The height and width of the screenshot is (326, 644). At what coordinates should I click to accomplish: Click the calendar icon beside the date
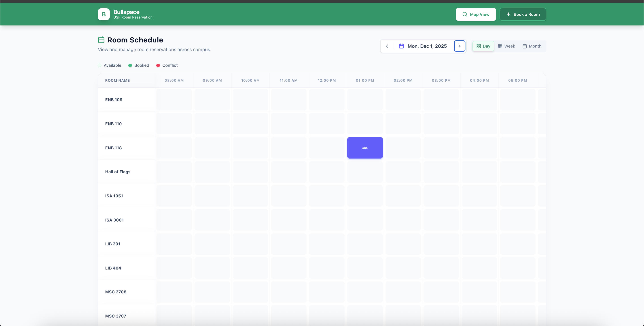pyautogui.click(x=401, y=46)
